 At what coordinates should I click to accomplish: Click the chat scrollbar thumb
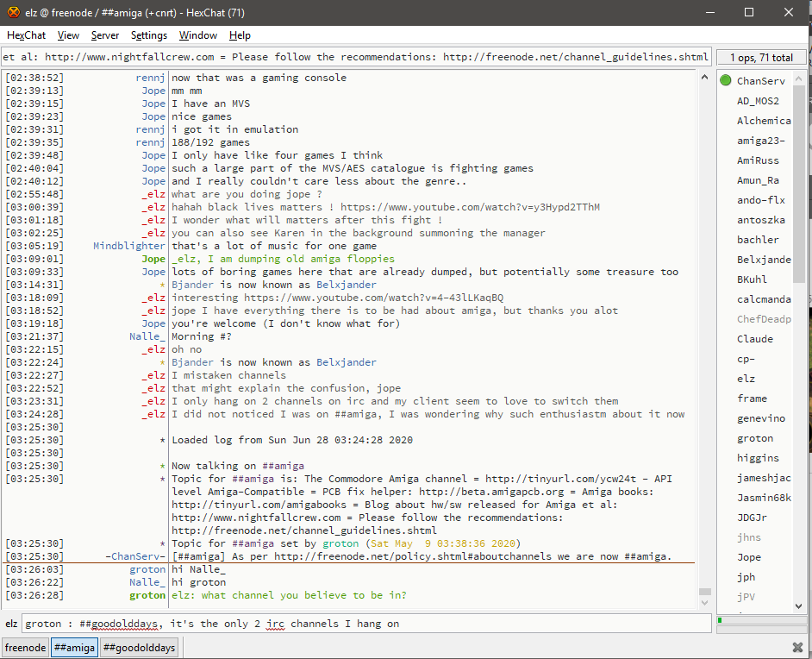coord(704,592)
